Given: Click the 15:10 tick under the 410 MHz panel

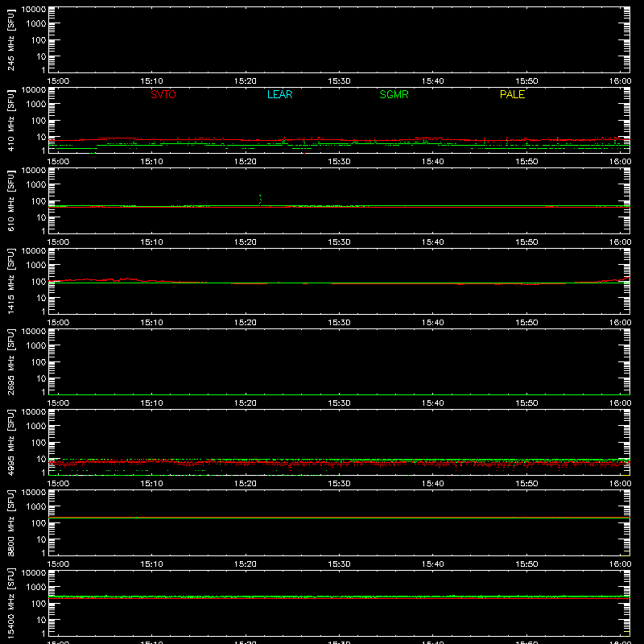Looking at the screenshot, I should tap(151, 162).
